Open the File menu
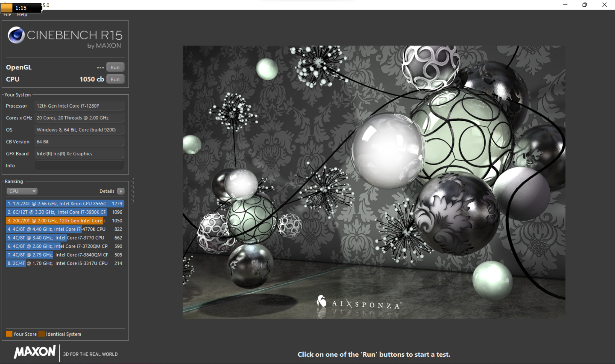Image resolution: width=615 pixels, height=364 pixels. tap(7, 15)
